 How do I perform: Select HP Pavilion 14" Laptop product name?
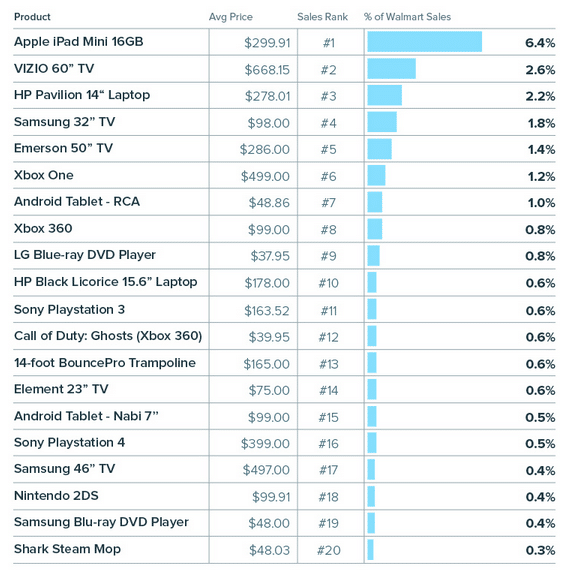click(x=82, y=95)
